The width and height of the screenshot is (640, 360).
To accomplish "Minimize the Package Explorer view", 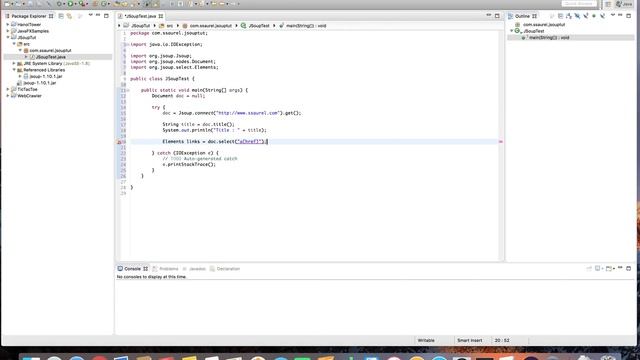I will 98,15.
